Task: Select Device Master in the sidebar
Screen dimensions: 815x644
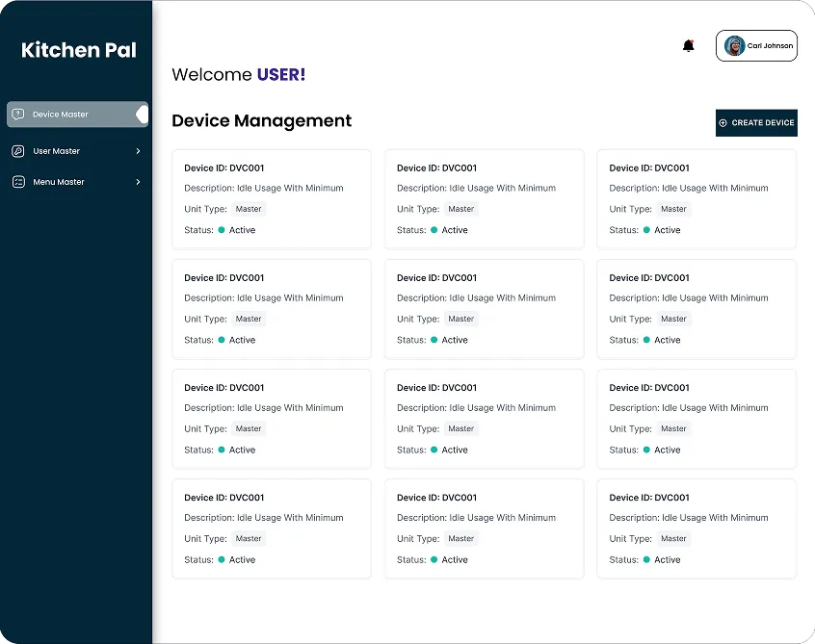Action: 61,115
